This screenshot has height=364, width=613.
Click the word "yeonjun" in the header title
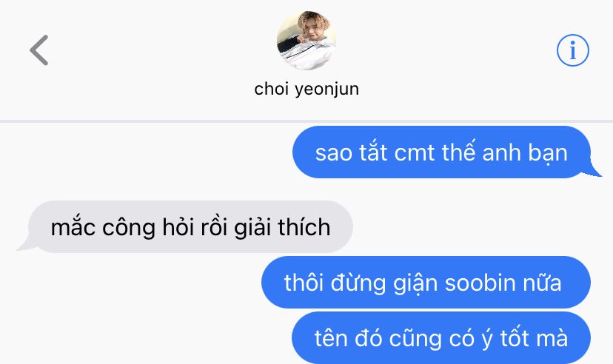(x=326, y=90)
